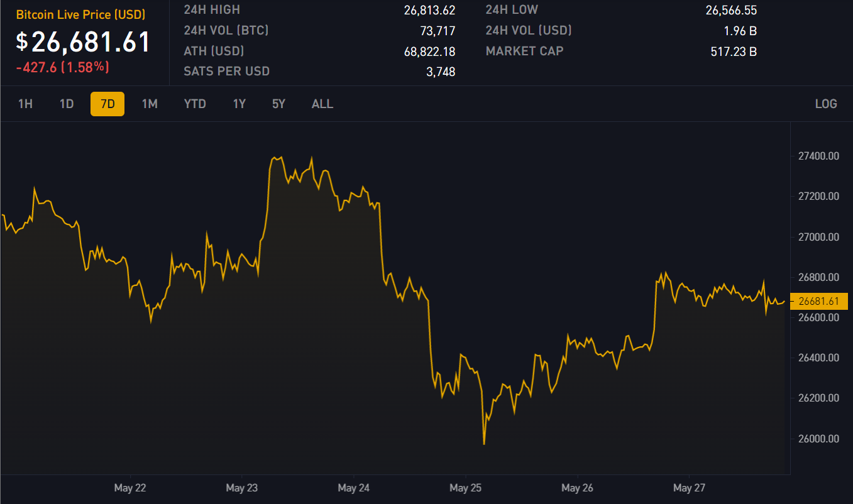Image resolution: width=853 pixels, height=504 pixels.
Task: Click the yellow 26681.61 price tag on axis
Action: coord(818,302)
